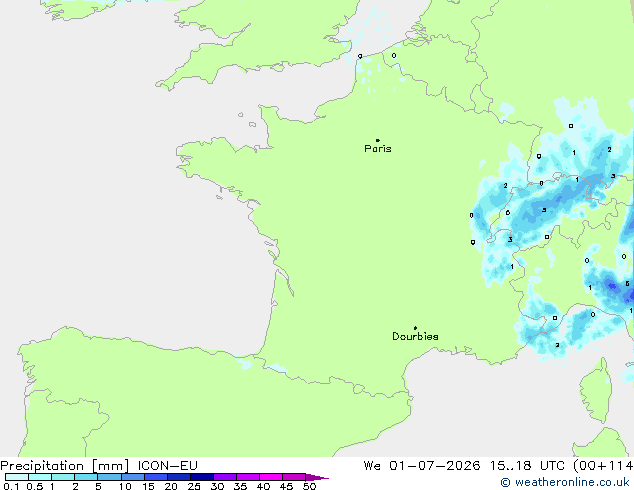This screenshot has width=634, height=490.
Task: Pick the 15–20 mm blue legend swatch
Action: 155,477
